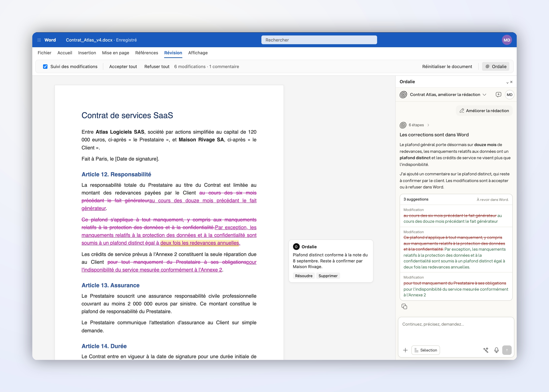The image size is (549, 392).
Task: Start a new chat with the plus-bubble icon
Action: 498,95
